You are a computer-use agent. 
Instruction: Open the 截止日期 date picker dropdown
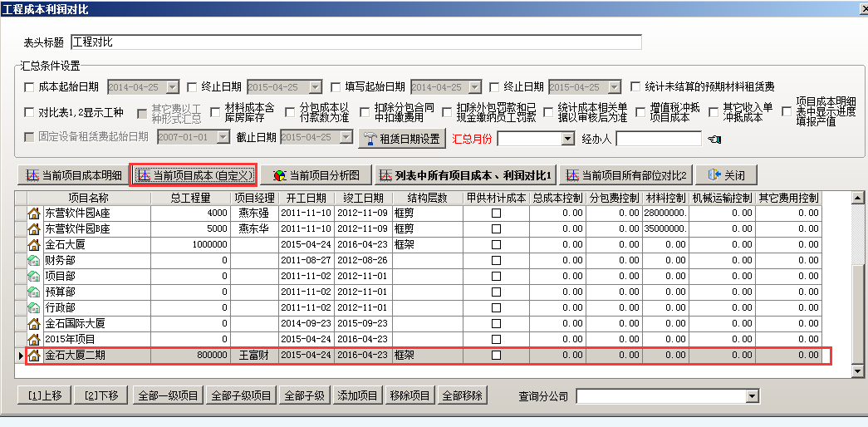[346, 137]
